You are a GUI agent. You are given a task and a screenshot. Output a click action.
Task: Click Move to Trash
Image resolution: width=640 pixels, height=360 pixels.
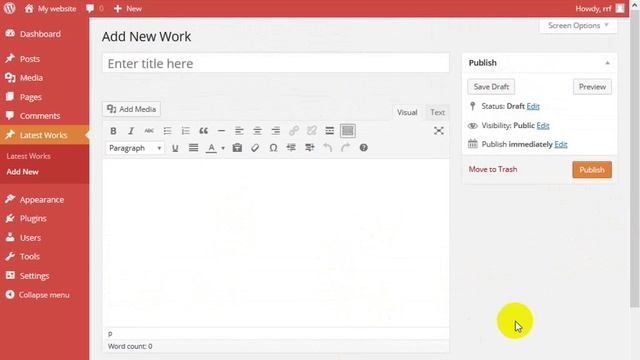[x=493, y=169]
